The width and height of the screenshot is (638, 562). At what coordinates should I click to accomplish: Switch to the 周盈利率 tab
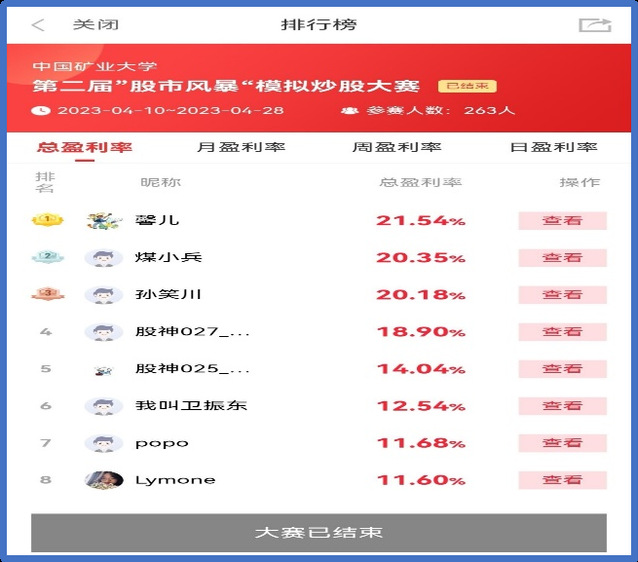396,147
